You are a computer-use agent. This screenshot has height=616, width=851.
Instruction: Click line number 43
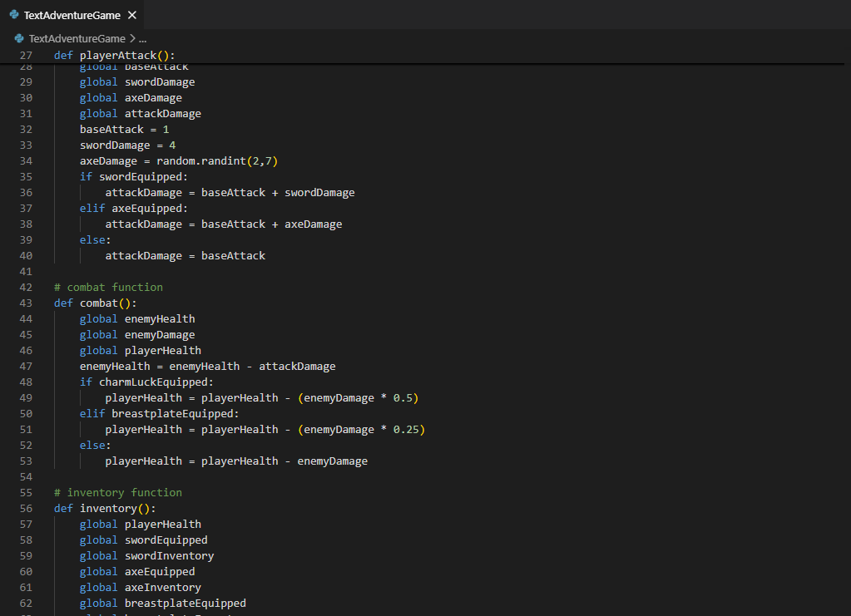point(26,303)
